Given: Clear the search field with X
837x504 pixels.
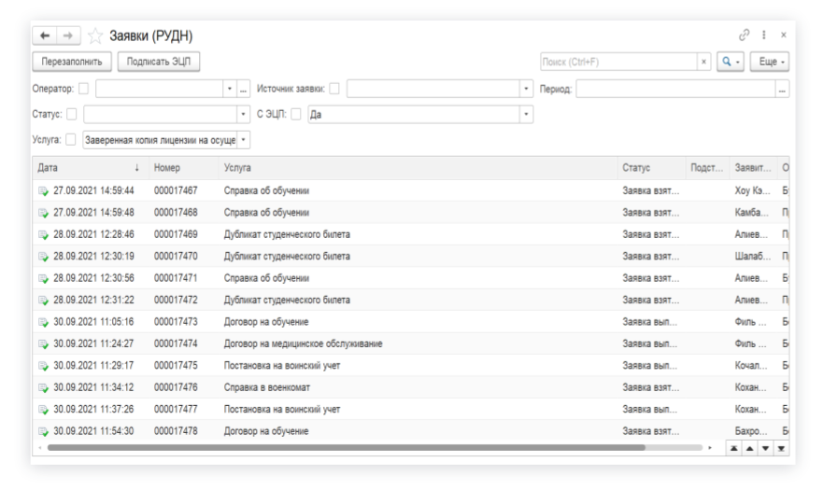Looking at the screenshot, I should [x=704, y=62].
